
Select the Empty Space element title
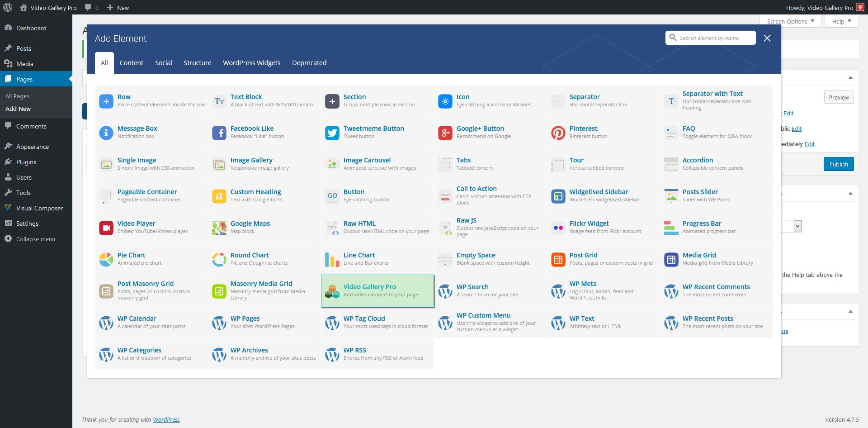476,255
